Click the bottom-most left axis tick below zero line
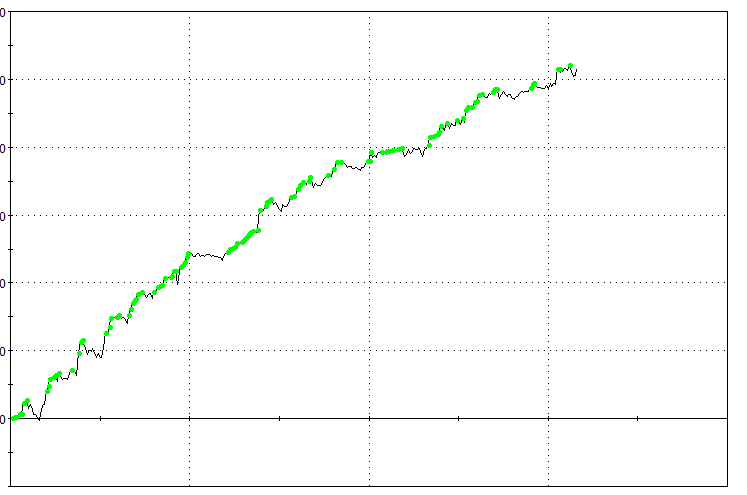 (x=10, y=452)
